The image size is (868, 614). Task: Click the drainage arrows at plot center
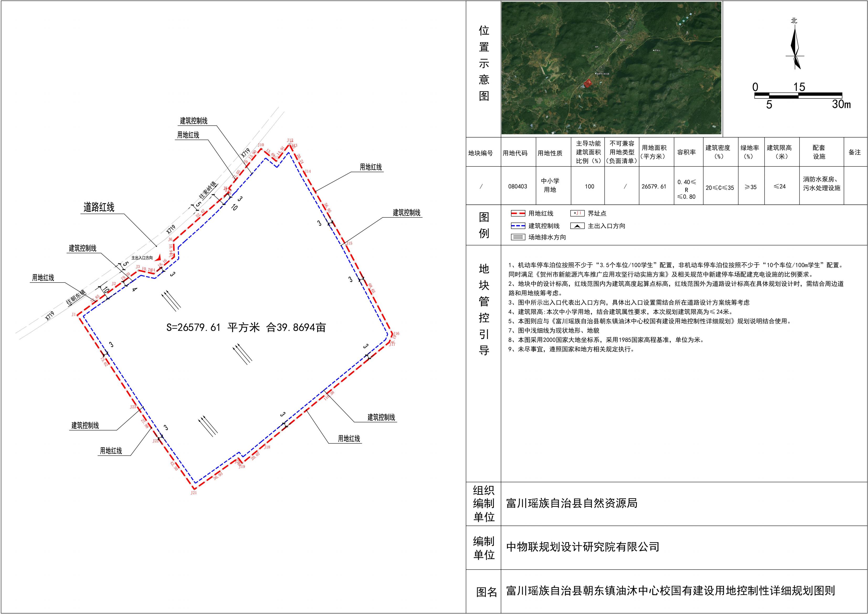(x=242, y=354)
